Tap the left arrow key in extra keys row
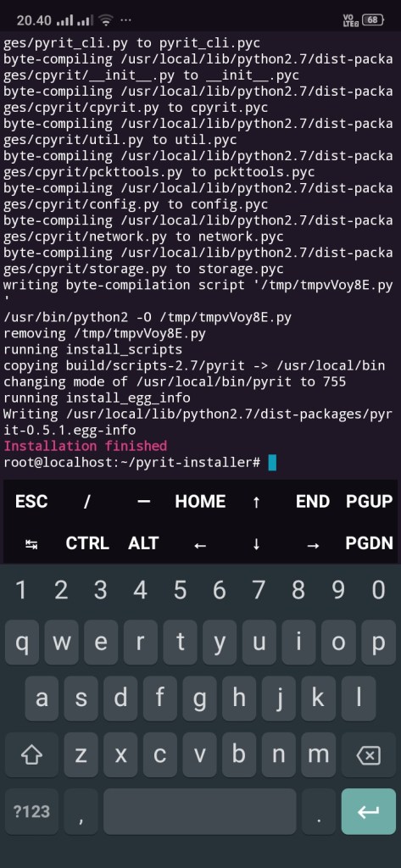Screen dimensions: 401x868 (200, 543)
